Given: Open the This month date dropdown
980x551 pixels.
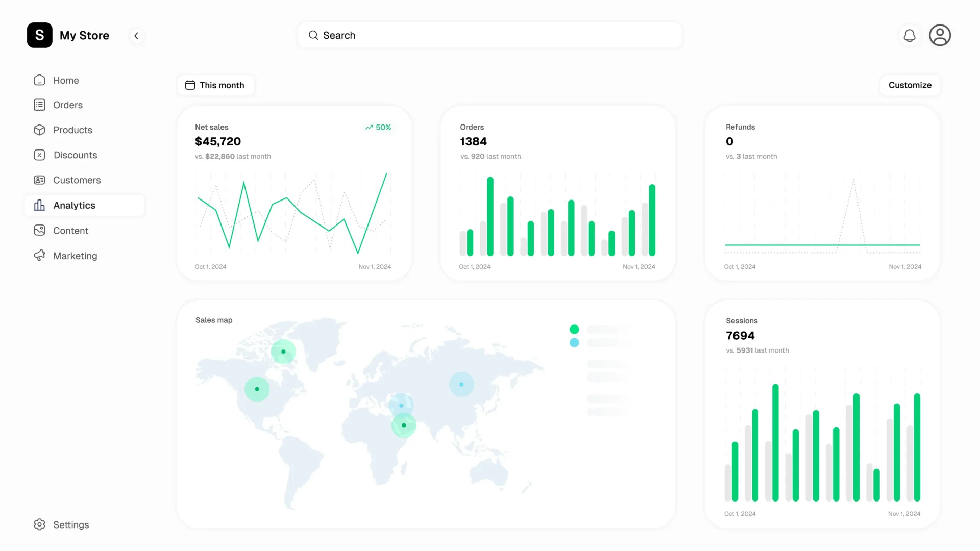Looking at the screenshot, I should 215,85.
